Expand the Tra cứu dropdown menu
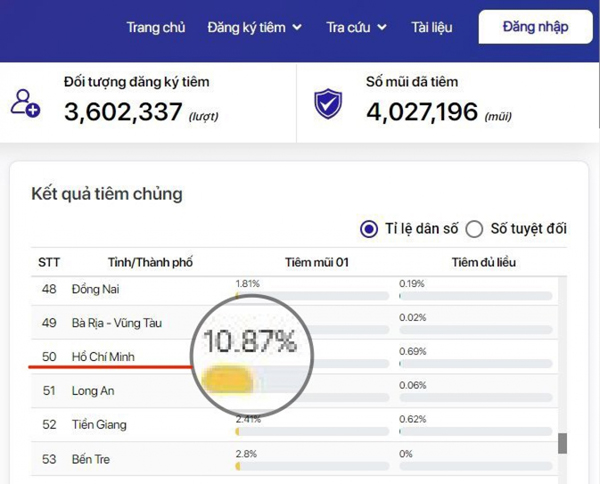The image size is (600, 484). click(x=356, y=27)
